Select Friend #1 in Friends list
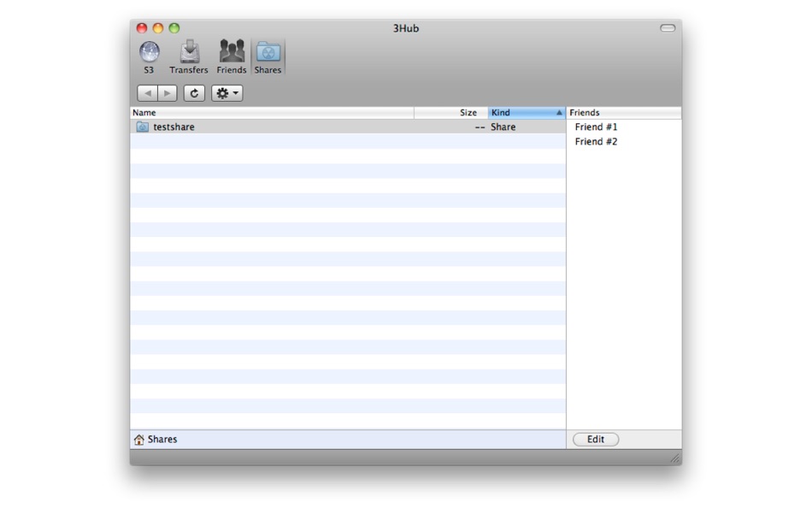Image resolution: width=812 pixels, height=508 pixels. click(x=596, y=127)
